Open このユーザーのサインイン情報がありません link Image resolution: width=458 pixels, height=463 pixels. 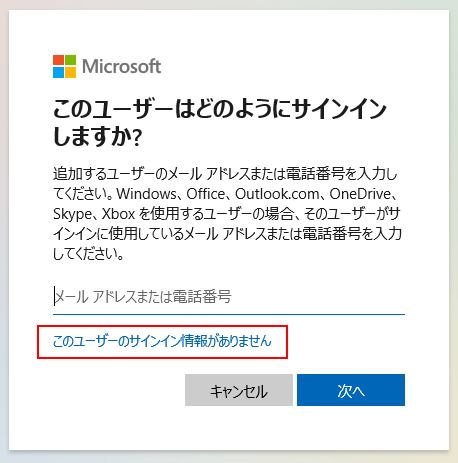click(162, 341)
